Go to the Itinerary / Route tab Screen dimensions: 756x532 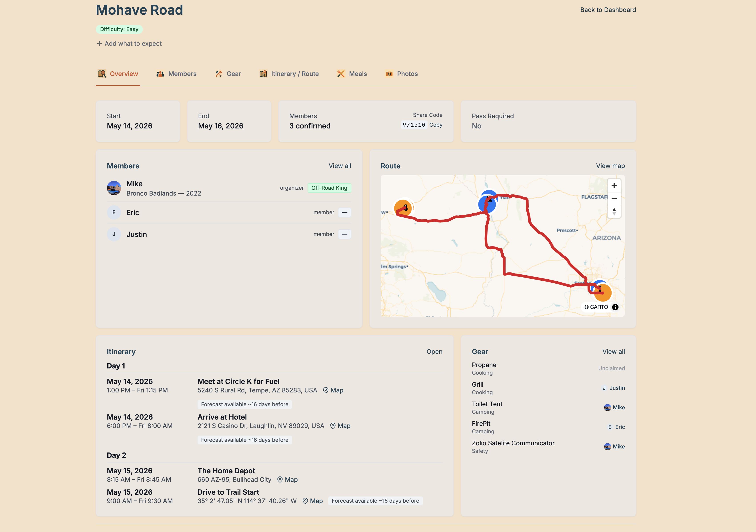(x=289, y=74)
